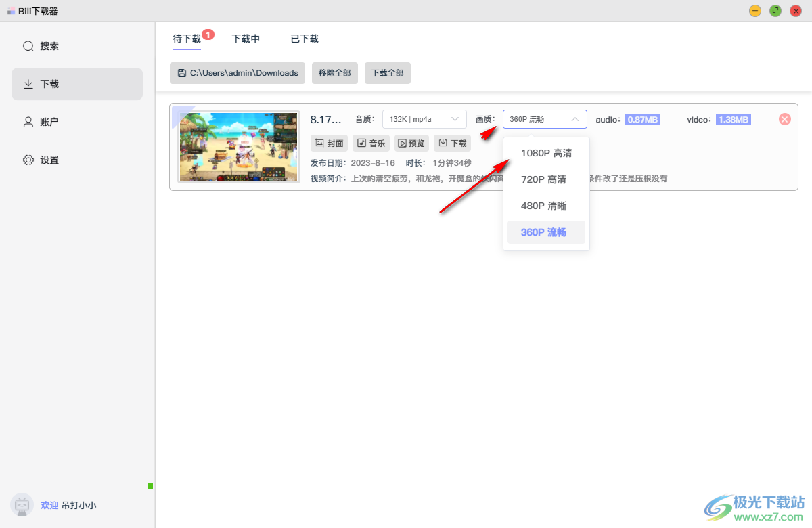Collapse the 画质 360P 流畅 dropdown
812x528 pixels.
(x=545, y=119)
